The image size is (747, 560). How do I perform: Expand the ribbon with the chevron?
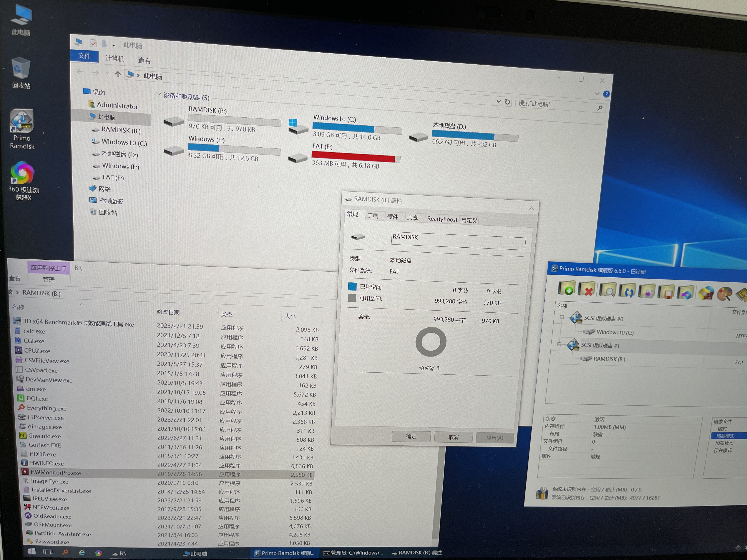click(x=597, y=94)
